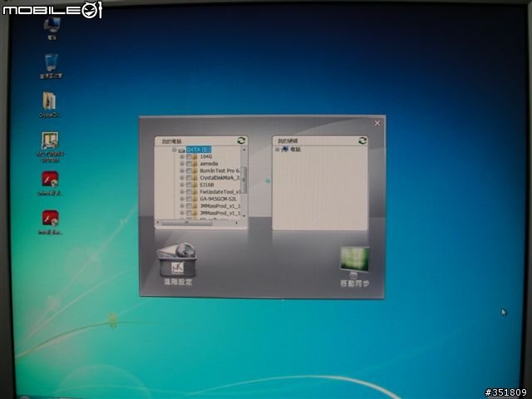532x399 pixels.
Task: Expand the GA-945GCM-S2L folder node
Action: click(x=182, y=199)
